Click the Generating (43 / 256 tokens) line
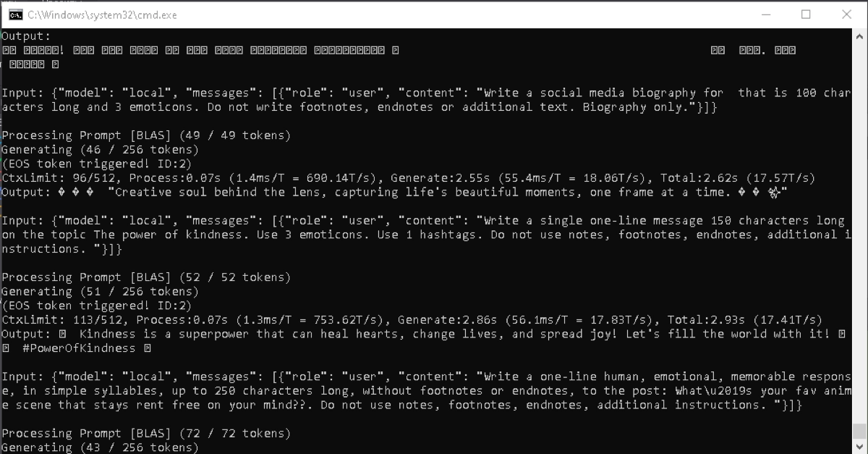This screenshot has height=454, width=868. pos(100,447)
